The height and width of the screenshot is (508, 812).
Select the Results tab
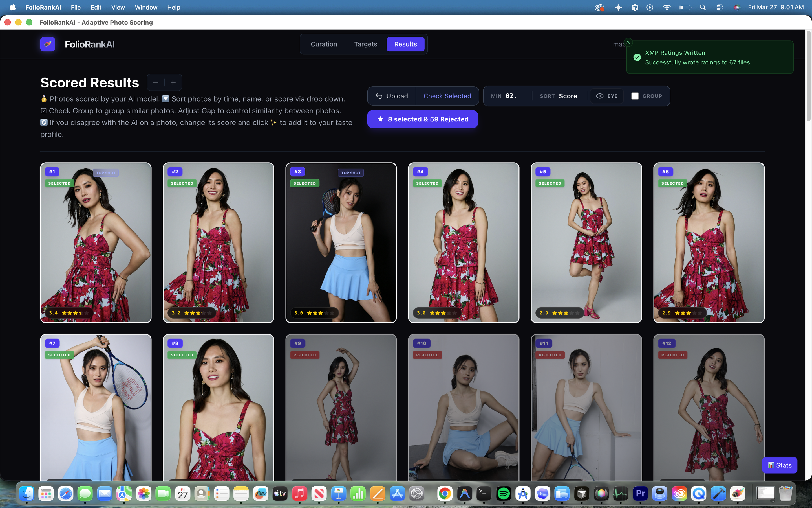coord(405,44)
